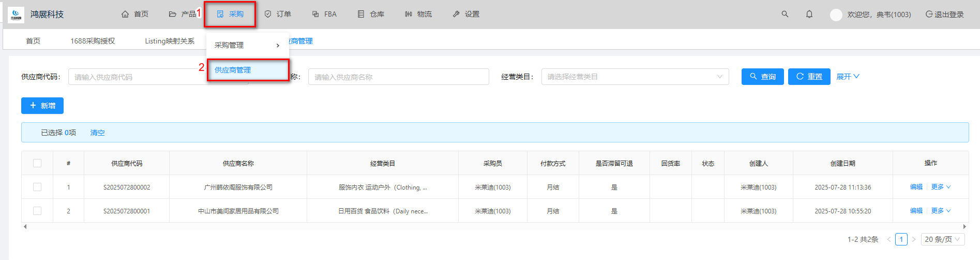This screenshot has width=980, height=260.
Task: Toggle the select-all checkbox in table header
Action: coord(37,163)
